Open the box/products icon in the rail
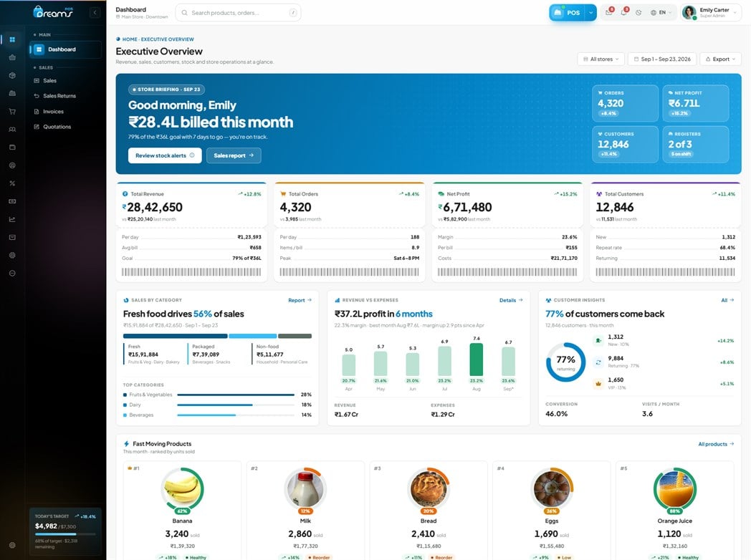Viewport: 751px width, 560px height. tap(12, 76)
